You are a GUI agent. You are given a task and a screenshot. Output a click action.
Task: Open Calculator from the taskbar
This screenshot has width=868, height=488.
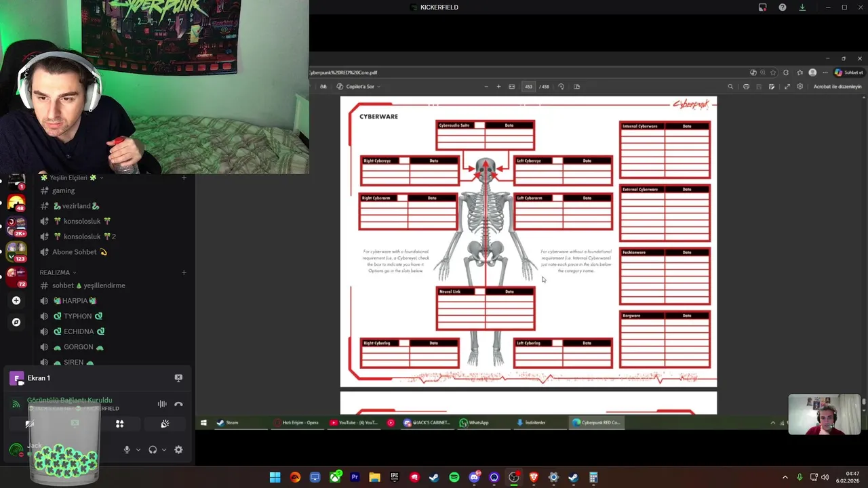tap(593, 477)
